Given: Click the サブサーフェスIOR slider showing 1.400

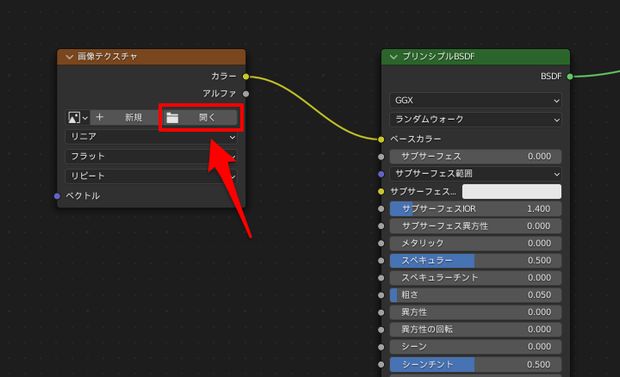Looking at the screenshot, I should 475,209.
